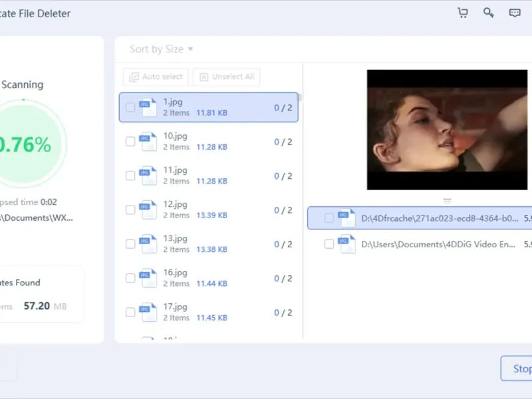
Task: Tick the checkbox for 16.jpg
Action: (x=130, y=278)
